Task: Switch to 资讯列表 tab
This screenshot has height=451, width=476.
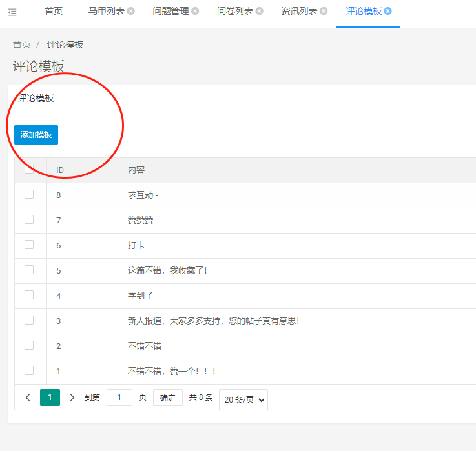Action: click(299, 11)
